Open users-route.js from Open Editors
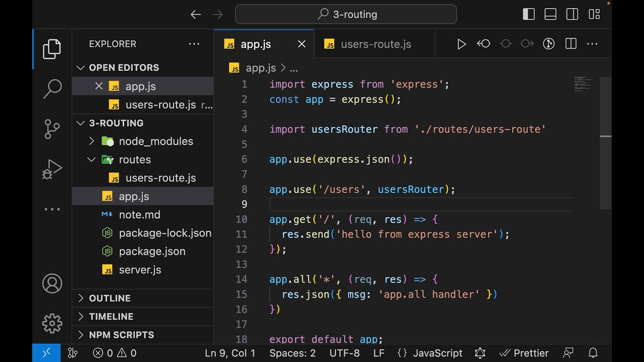 pyautogui.click(x=143, y=105)
